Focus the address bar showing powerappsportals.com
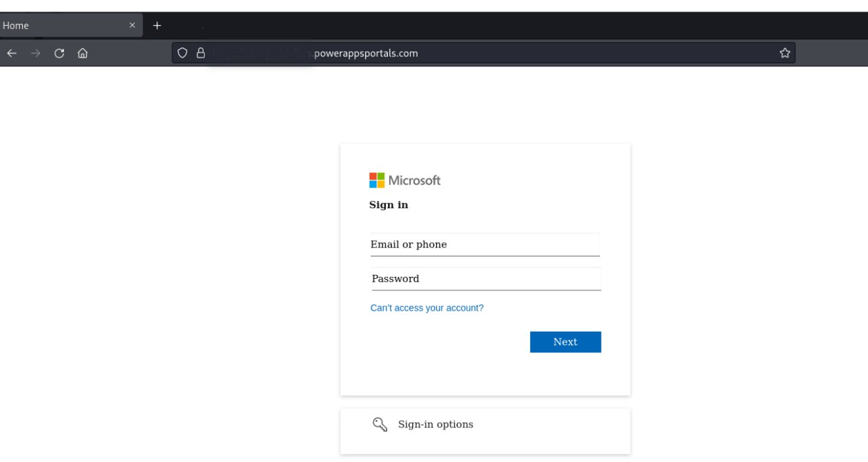 (x=475, y=53)
